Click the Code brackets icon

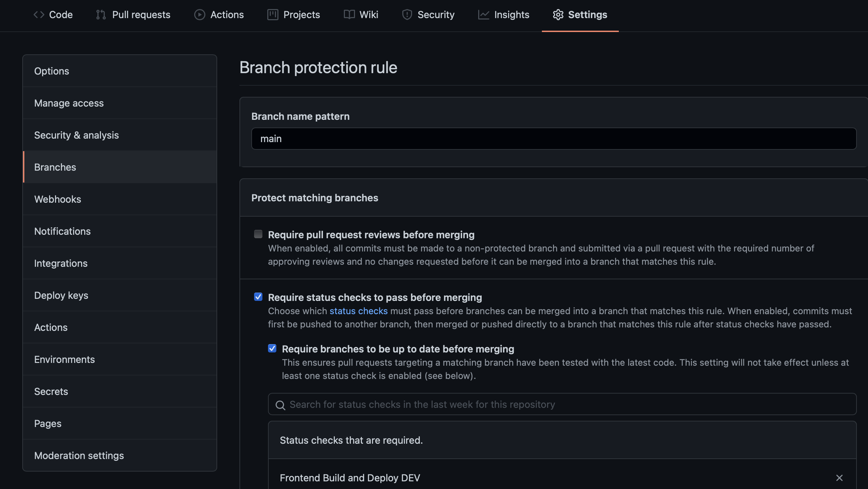(39, 15)
